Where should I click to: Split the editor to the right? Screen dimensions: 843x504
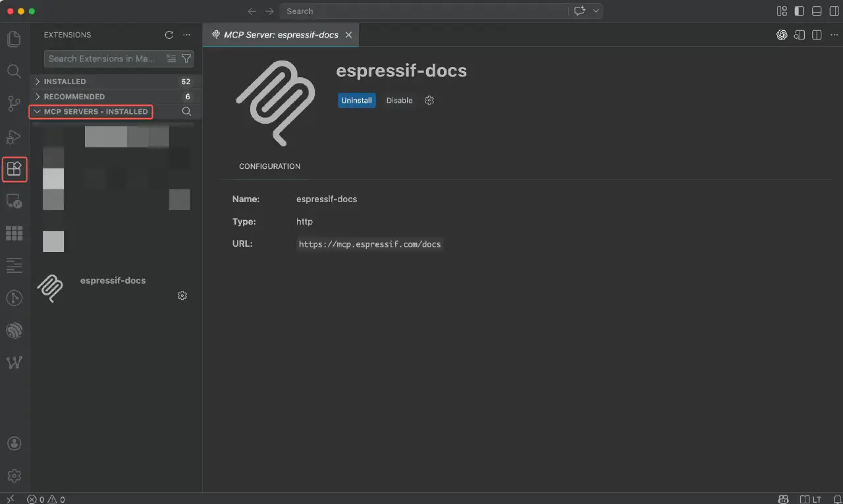pyautogui.click(x=817, y=35)
